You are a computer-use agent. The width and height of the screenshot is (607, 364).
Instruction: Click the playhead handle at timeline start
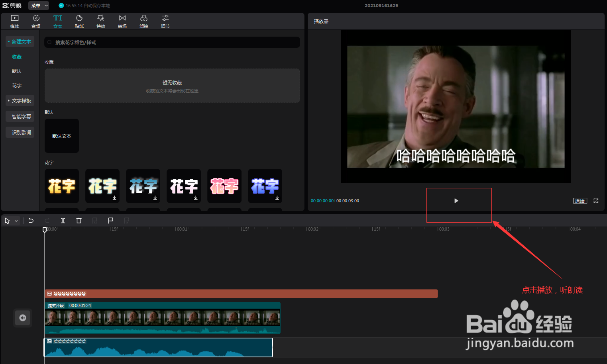point(45,230)
